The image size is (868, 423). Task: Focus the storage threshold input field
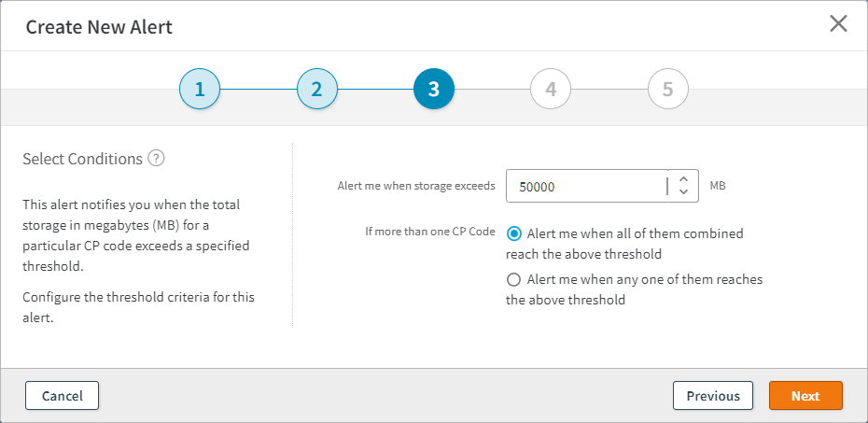point(586,186)
